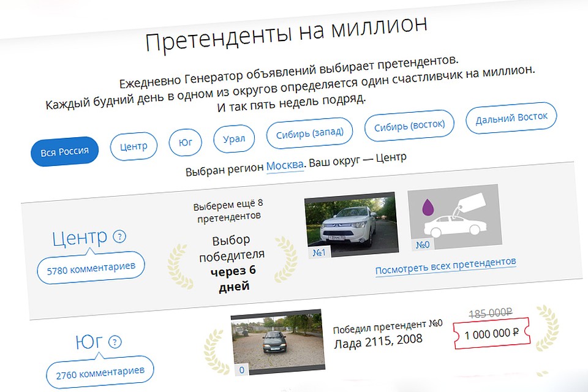Click the crossed-out 185 000₽ price
Viewport: 588px width, 392px height.
coord(491,312)
